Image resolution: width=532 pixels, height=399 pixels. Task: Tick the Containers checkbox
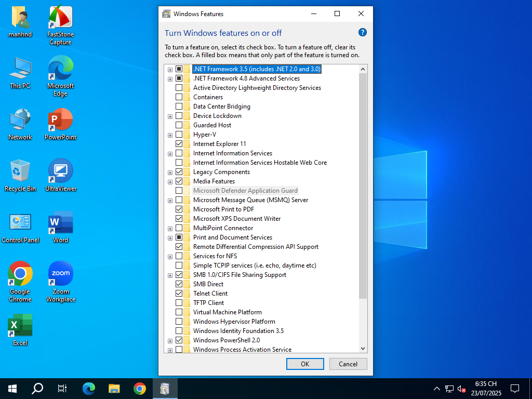click(x=179, y=97)
